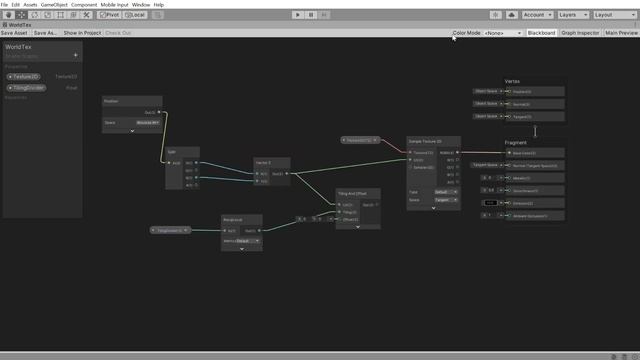Open the Assets menu
Viewport: 640px width, 360px height.
pyautogui.click(x=30, y=5)
